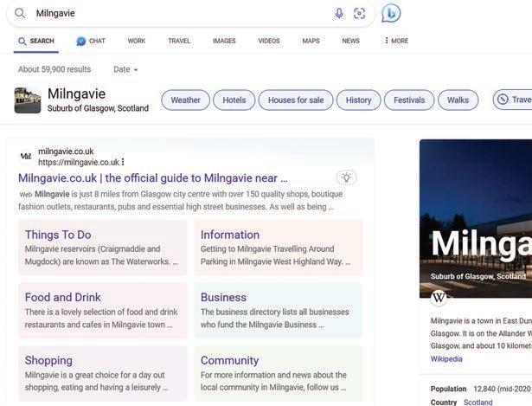Viewport: 532px width, 406px height.
Task: Open the Milngavie.co.uk official guide link
Action: pos(153,177)
